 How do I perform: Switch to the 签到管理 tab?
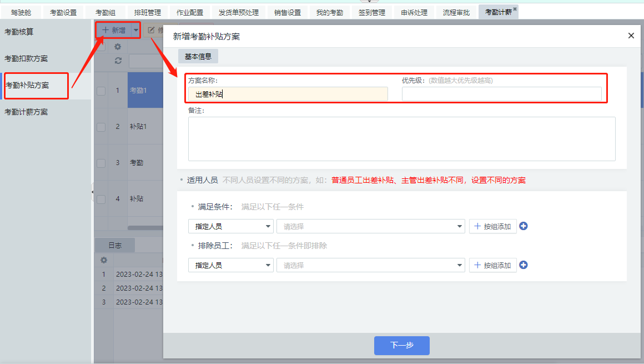(372, 13)
